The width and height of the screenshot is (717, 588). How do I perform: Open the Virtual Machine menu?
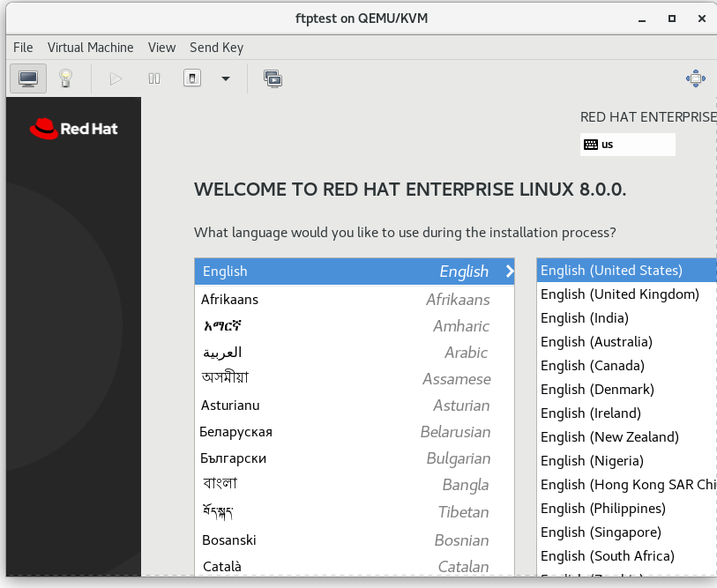(x=91, y=48)
